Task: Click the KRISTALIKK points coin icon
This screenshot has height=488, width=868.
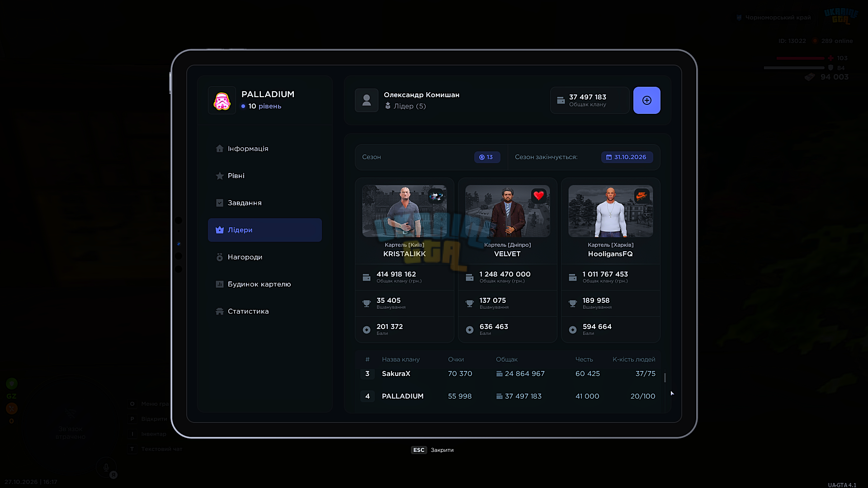Action: [x=367, y=330]
